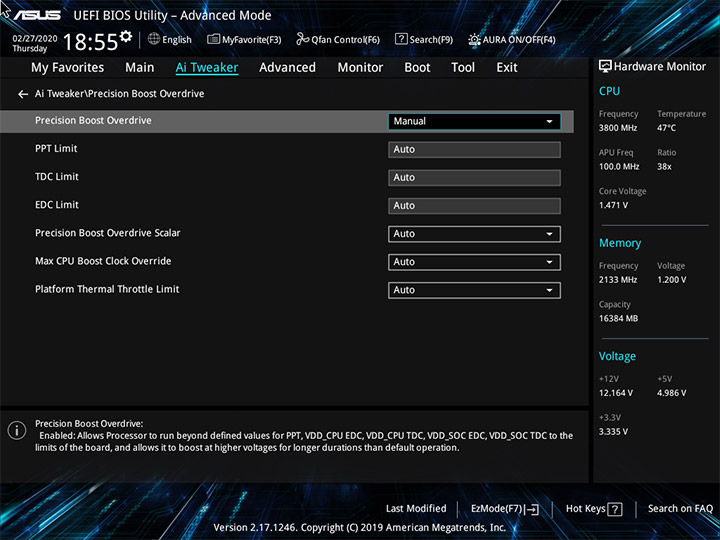Open the Boot tab
The image size is (720, 540).
tap(417, 68)
